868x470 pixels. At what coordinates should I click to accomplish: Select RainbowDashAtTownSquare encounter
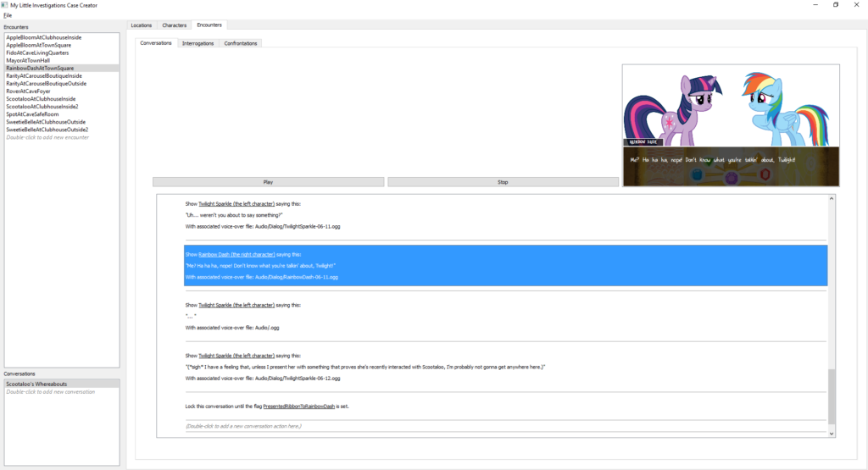coord(61,68)
